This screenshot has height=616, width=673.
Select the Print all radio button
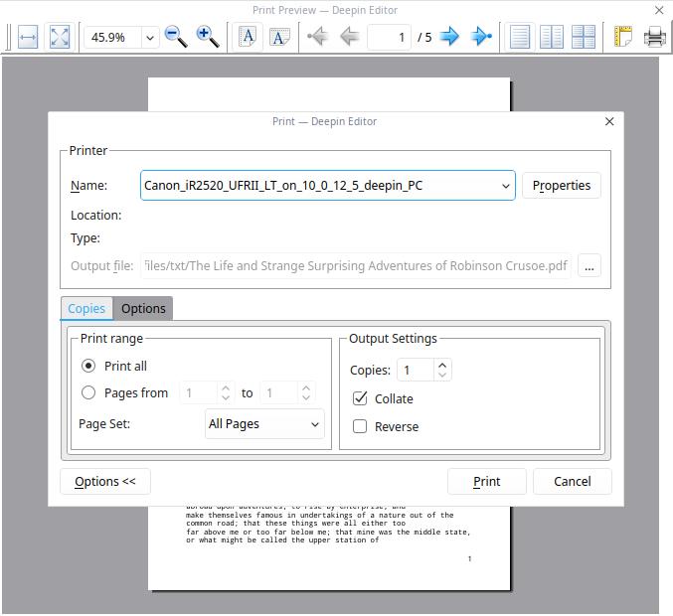coord(88,366)
